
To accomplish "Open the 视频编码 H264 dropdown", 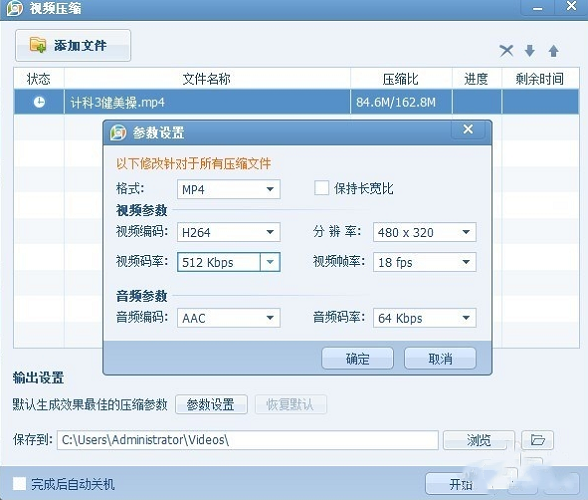I will 228,232.
